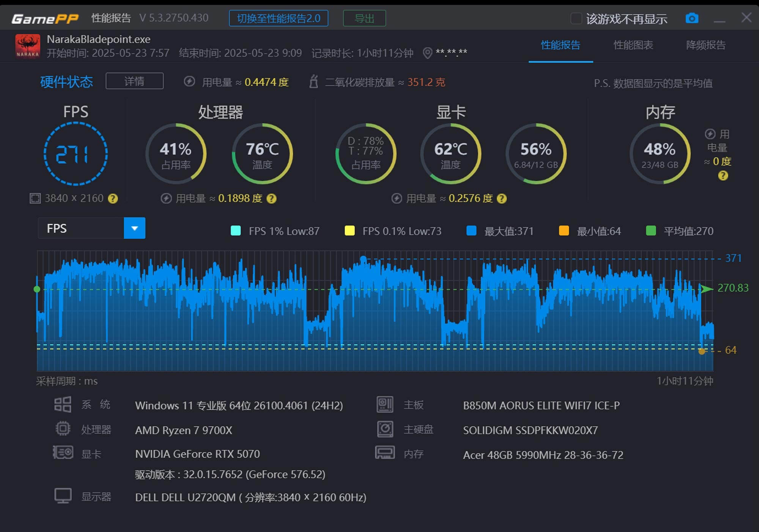Click the memory power help question mark
Viewport: 759px width, 532px height.
tap(723, 176)
